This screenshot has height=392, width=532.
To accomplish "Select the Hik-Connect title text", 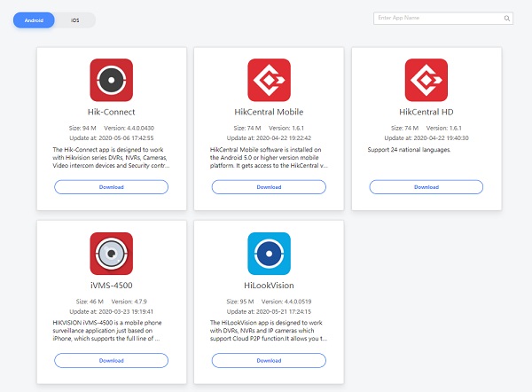I will (111, 114).
